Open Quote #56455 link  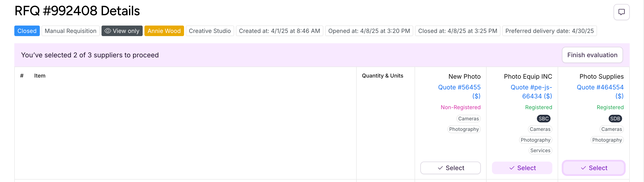459,91
